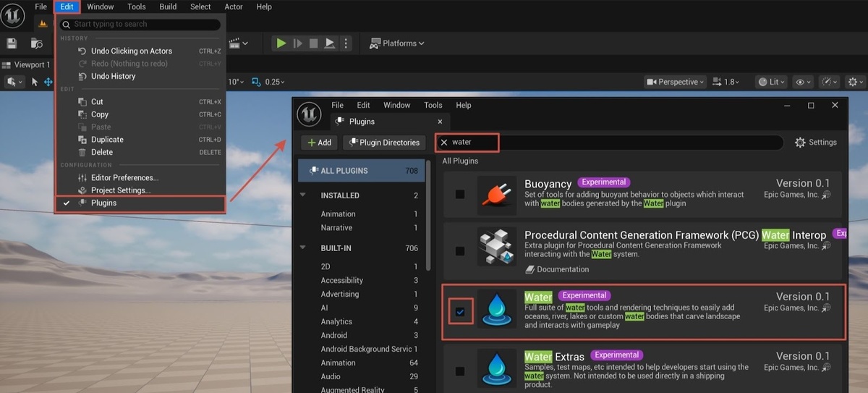Open the Tools menu in main window
Screen dimensions: 868x393
pyautogui.click(x=137, y=7)
